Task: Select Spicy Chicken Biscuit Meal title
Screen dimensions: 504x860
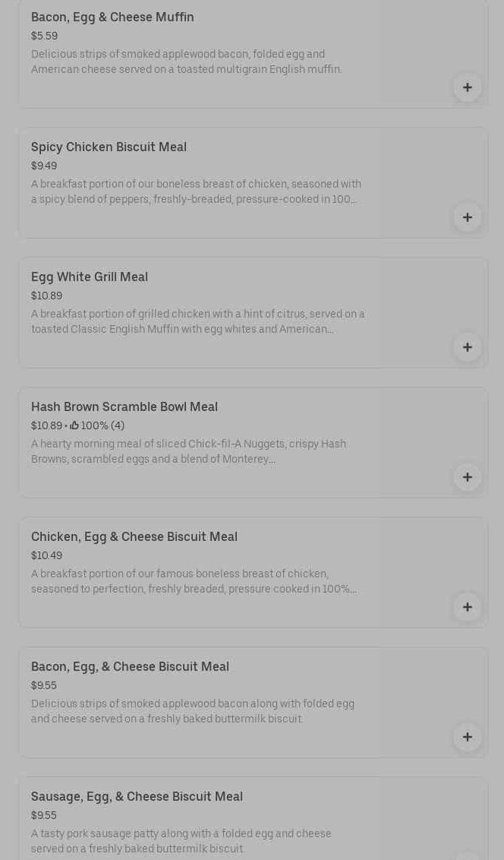Action: click(109, 147)
